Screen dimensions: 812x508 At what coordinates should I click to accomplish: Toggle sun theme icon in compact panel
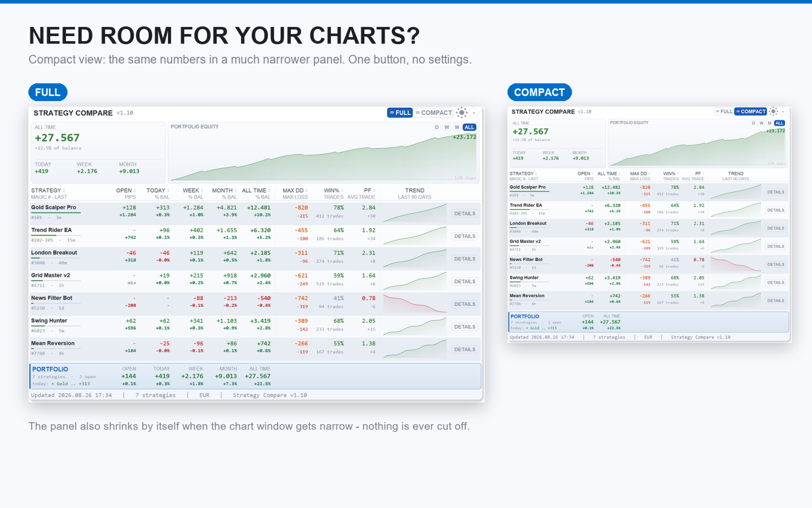(x=773, y=111)
